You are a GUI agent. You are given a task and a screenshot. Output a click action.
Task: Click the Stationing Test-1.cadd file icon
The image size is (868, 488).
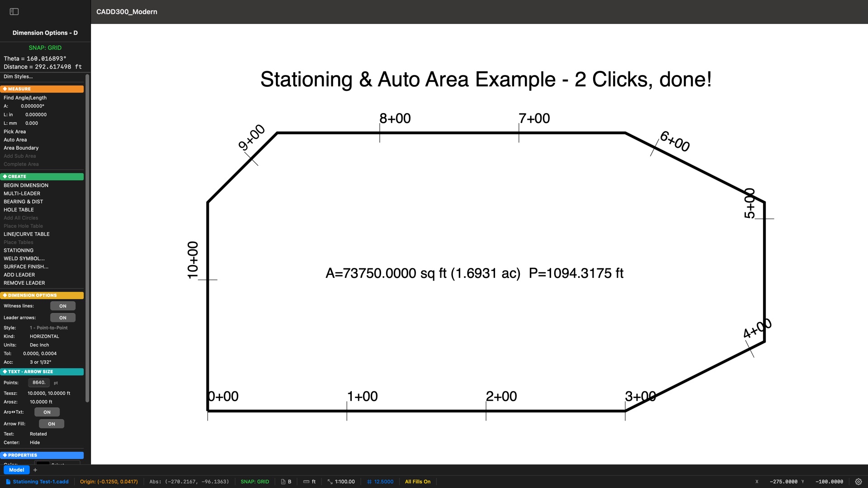(8, 482)
